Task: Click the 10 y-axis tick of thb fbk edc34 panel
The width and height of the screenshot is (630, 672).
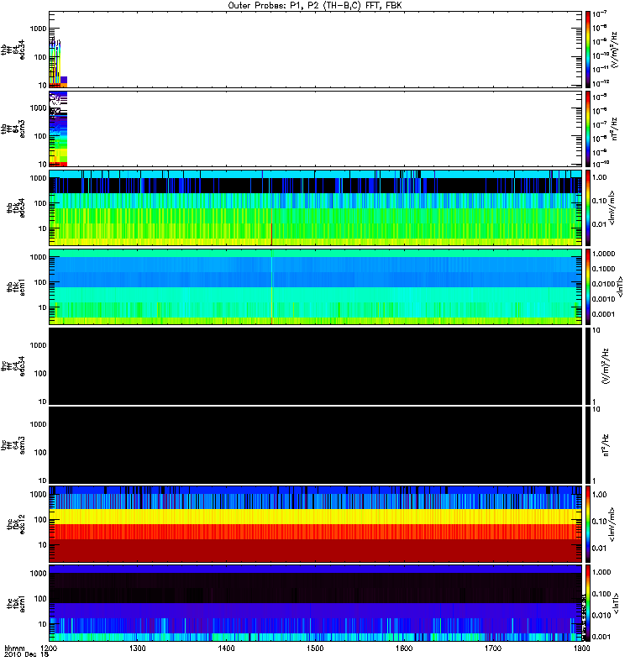Action: coord(43,228)
